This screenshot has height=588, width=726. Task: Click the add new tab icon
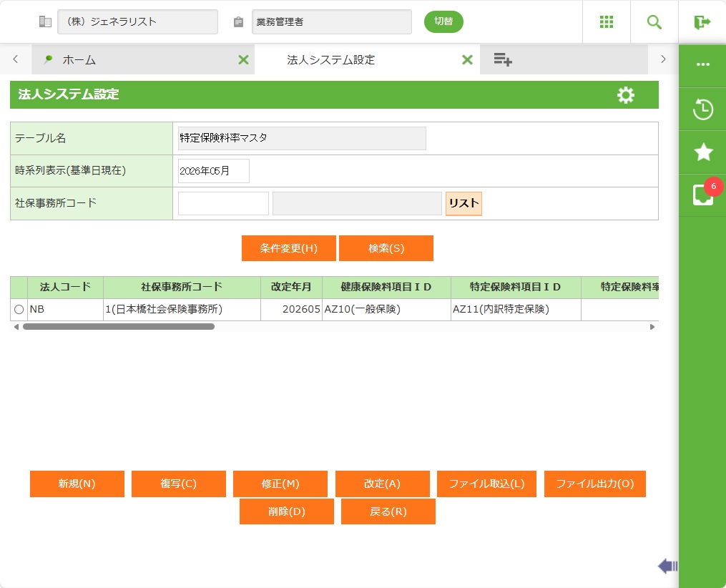tap(503, 60)
